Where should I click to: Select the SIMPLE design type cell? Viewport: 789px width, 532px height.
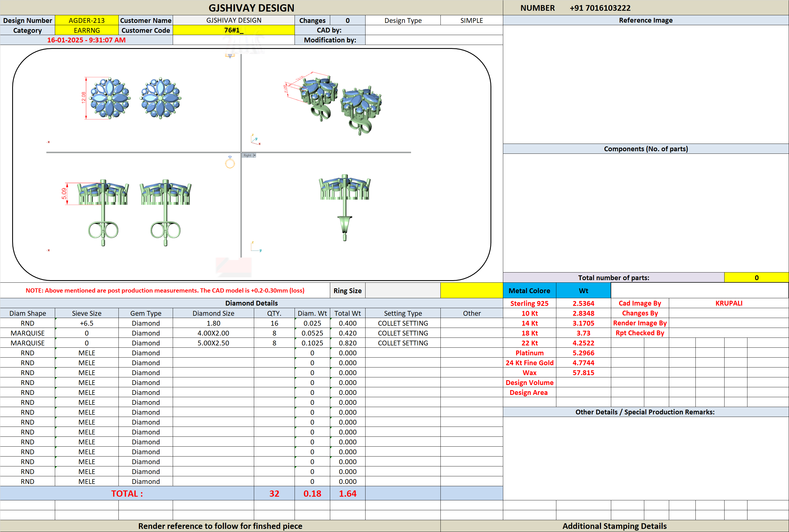(x=472, y=20)
